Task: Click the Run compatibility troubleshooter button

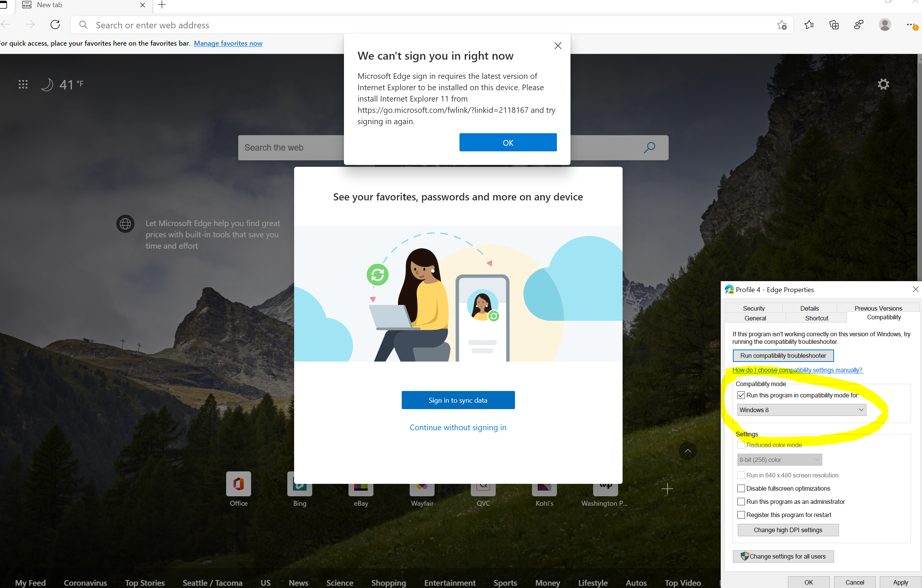Action: 783,356
